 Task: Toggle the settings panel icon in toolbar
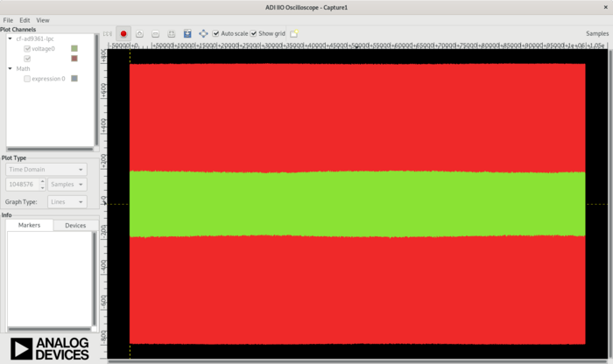[x=108, y=34]
